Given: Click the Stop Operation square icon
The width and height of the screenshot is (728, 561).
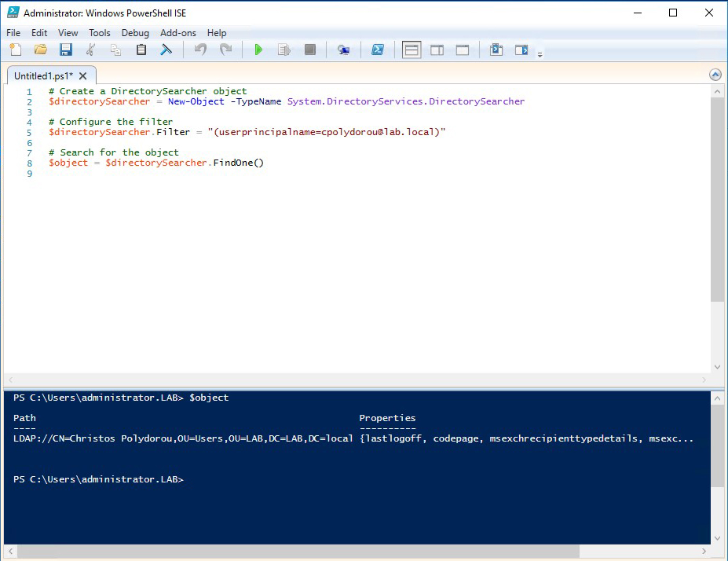Looking at the screenshot, I should (x=309, y=49).
